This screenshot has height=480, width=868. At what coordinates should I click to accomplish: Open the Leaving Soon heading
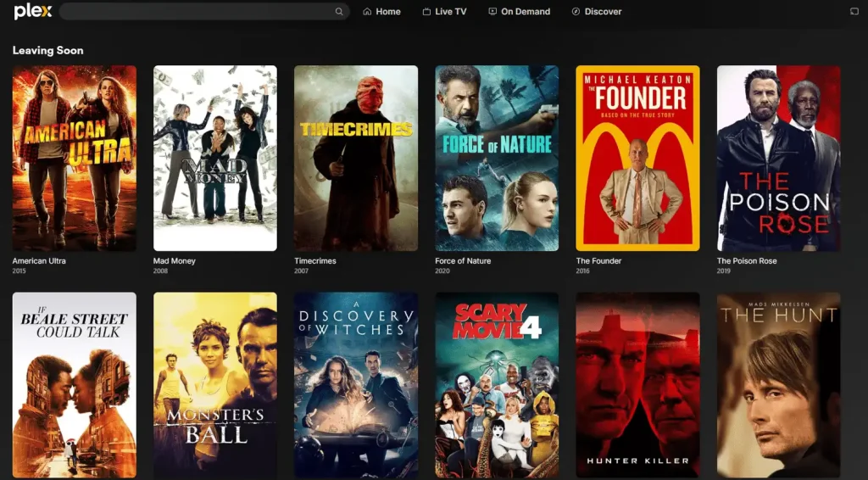coord(48,50)
